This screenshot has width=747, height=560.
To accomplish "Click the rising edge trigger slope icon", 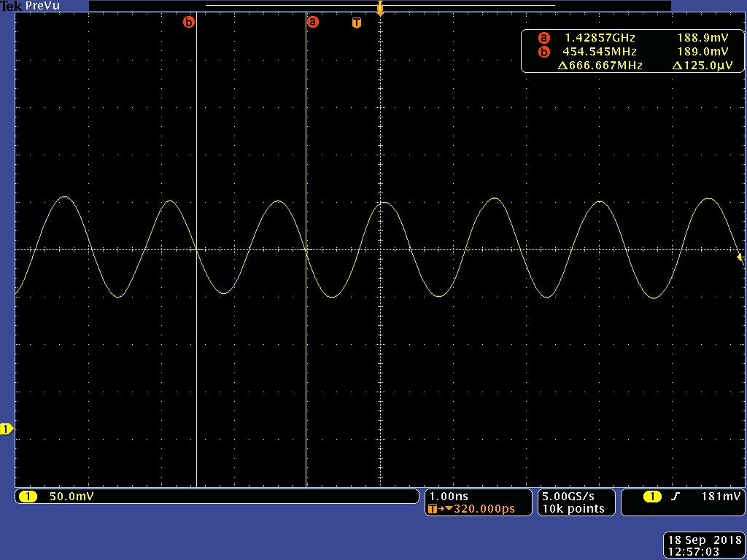I will [x=675, y=497].
